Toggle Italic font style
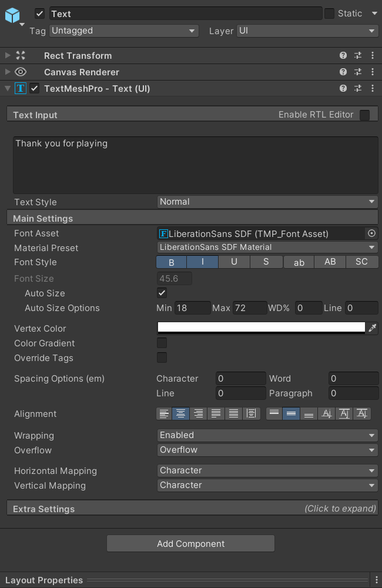Image resolution: width=382 pixels, height=588 pixels. [x=202, y=262]
